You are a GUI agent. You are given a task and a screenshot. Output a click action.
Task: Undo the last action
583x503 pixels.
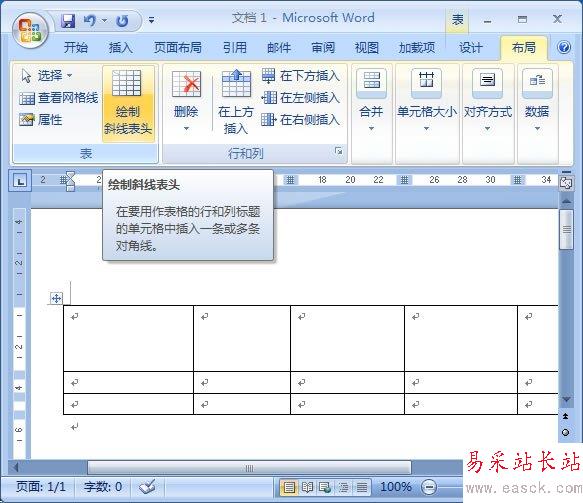[89, 20]
